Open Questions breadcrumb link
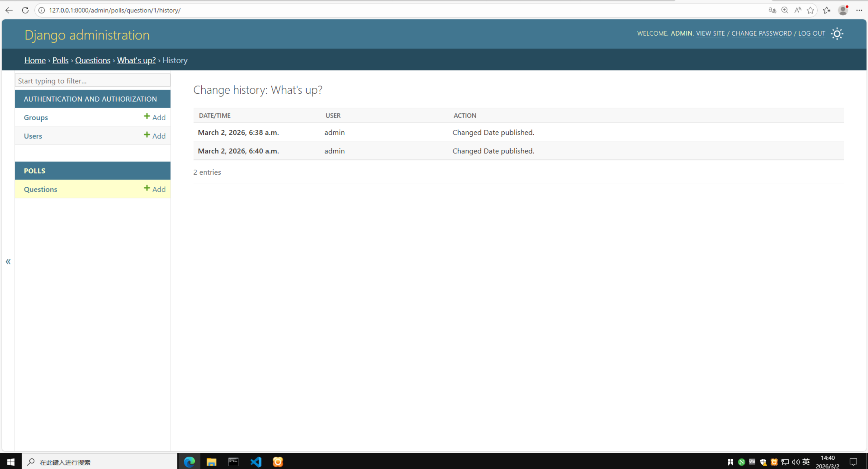868x469 pixels. pyautogui.click(x=93, y=60)
